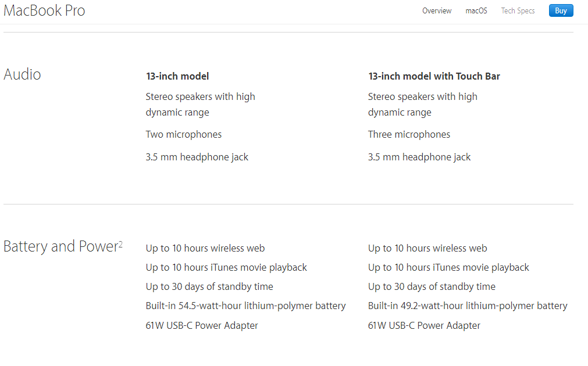Click the Touch Bar model's 30 days standby line

point(432,286)
